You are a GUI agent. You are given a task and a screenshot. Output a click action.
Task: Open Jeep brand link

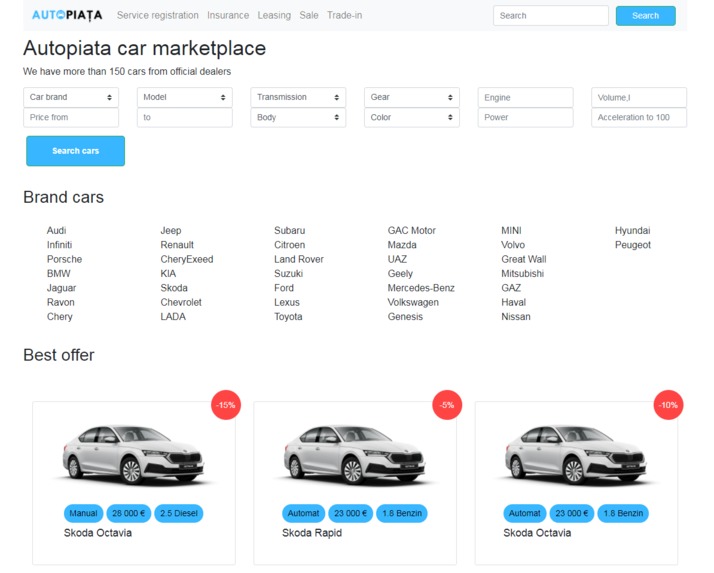[171, 230]
